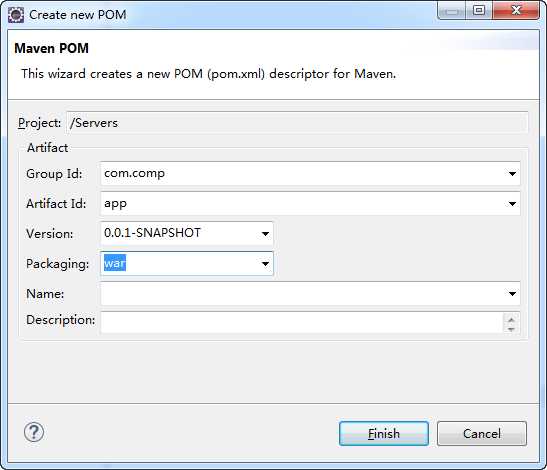The image size is (547, 470).
Task: Expand the Packaging dropdown options
Action: coord(265,264)
